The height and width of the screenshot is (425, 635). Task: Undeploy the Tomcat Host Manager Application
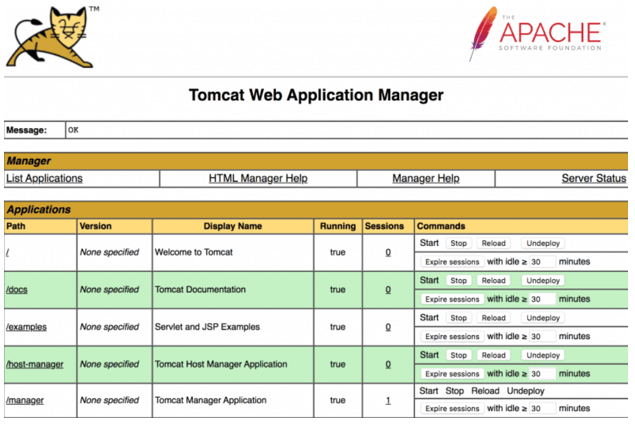(x=543, y=355)
